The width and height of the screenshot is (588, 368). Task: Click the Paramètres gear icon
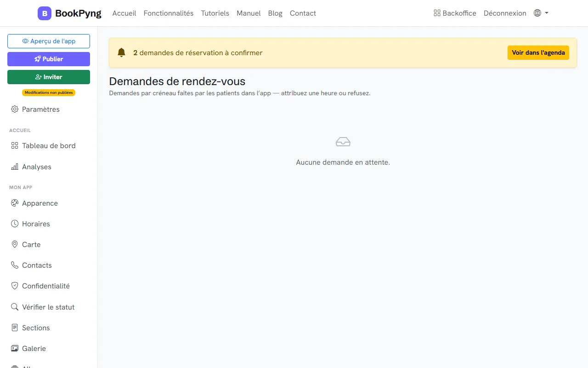click(x=15, y=109)
